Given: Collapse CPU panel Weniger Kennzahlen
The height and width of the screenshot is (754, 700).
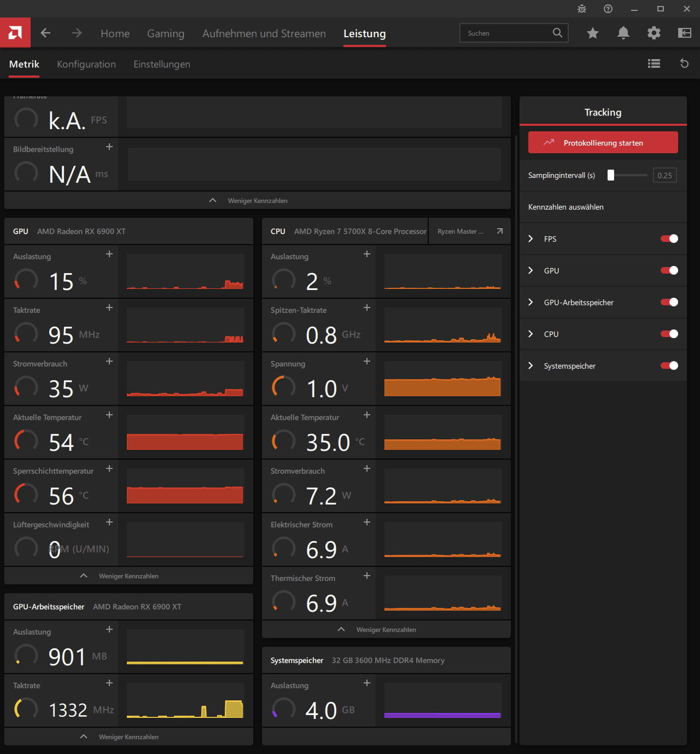Looking at the screenshot, I should click(386, 629).
